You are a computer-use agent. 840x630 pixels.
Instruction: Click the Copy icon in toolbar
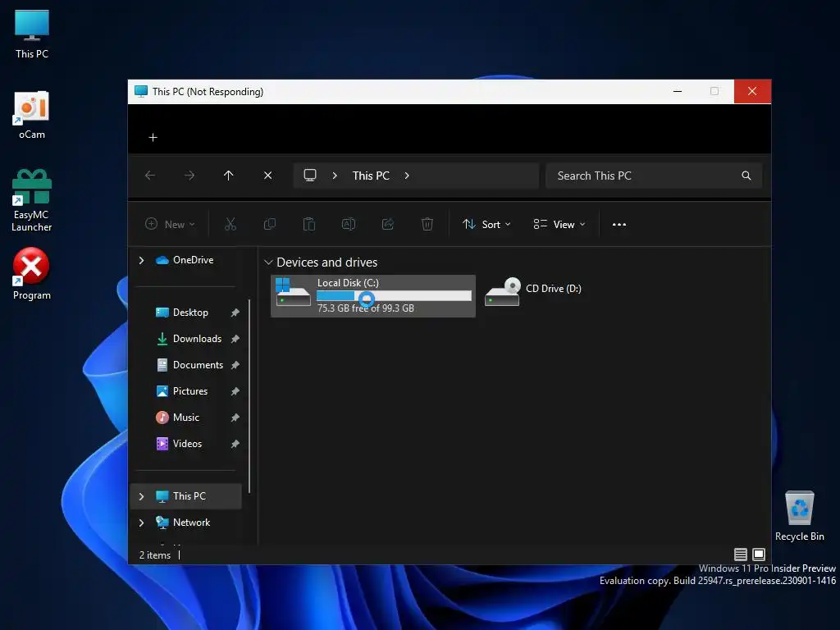[270, 224]
